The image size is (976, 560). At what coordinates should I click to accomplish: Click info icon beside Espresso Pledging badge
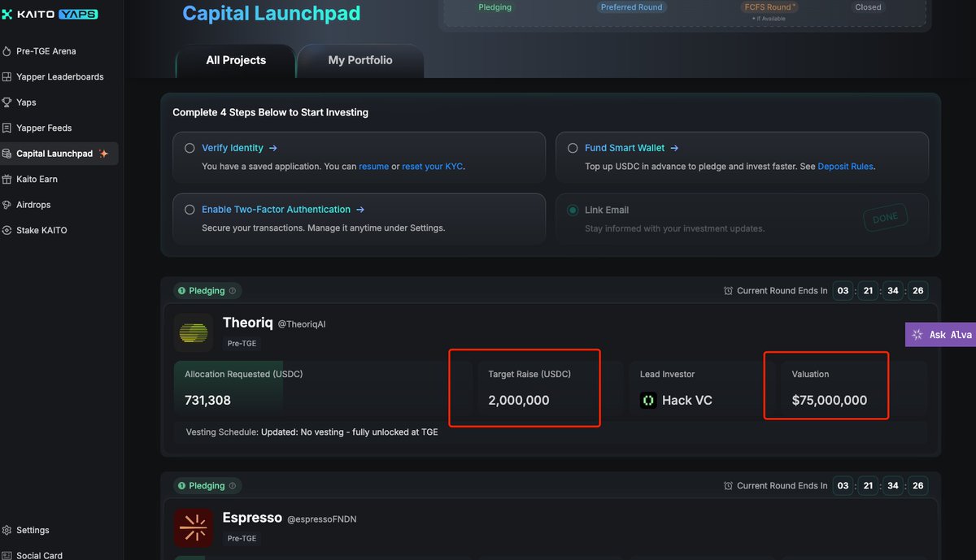[233, 486]
